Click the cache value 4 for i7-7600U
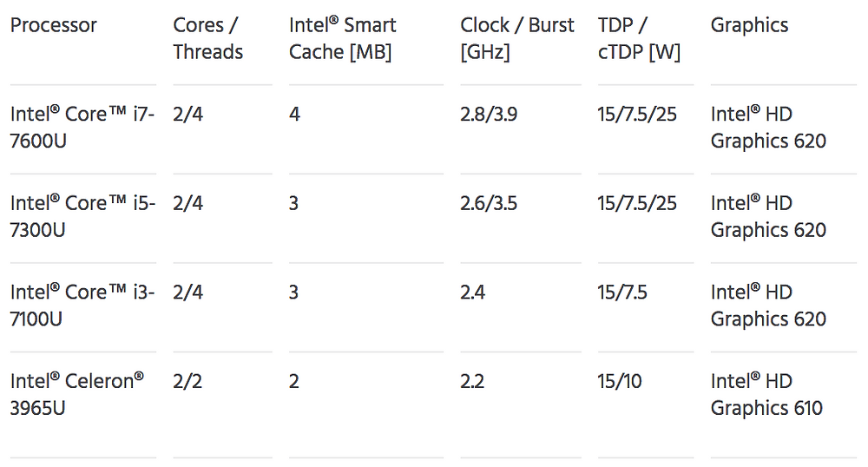 pos(294,115)
